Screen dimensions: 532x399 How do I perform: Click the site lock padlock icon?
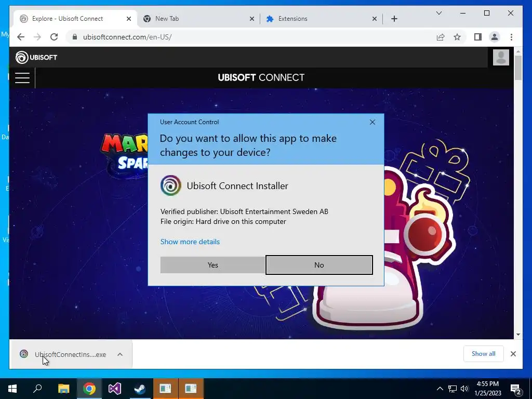click(75, 37)
